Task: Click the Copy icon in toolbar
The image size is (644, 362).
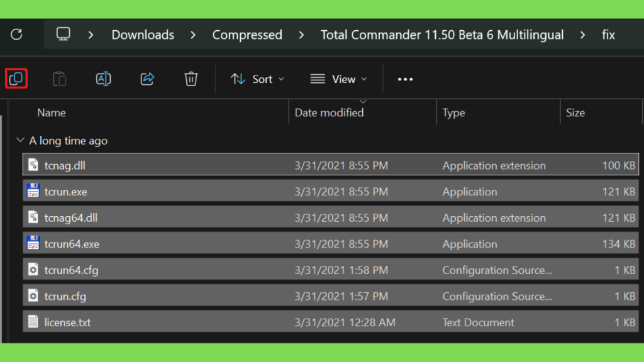Action: click(x=16, y=79)
